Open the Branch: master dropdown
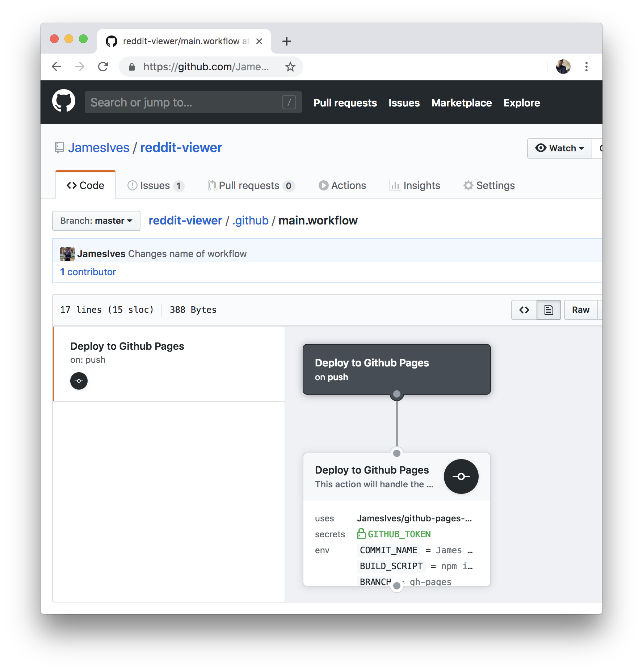The width and height of the screenshot is (643, 672). [96, 221]
